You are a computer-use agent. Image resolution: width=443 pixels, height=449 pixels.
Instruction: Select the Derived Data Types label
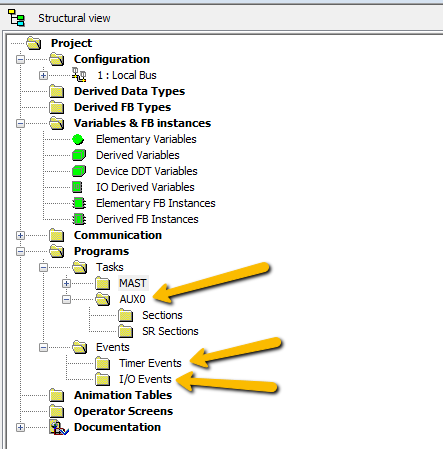129,91
